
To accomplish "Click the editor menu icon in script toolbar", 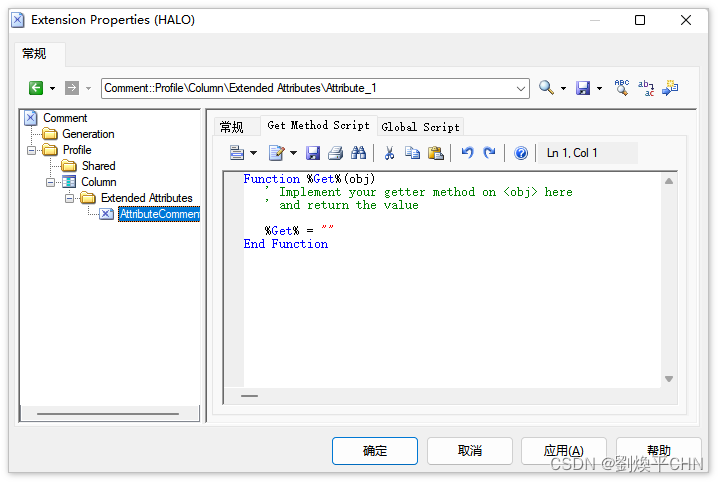I will click(x=237, y=152).
